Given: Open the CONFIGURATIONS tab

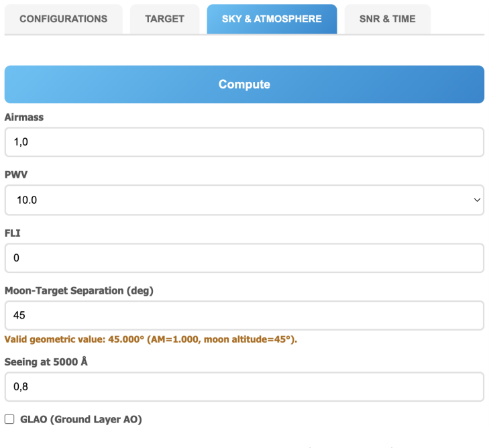Looking at the screenshot, I should [x=63, y=19].
